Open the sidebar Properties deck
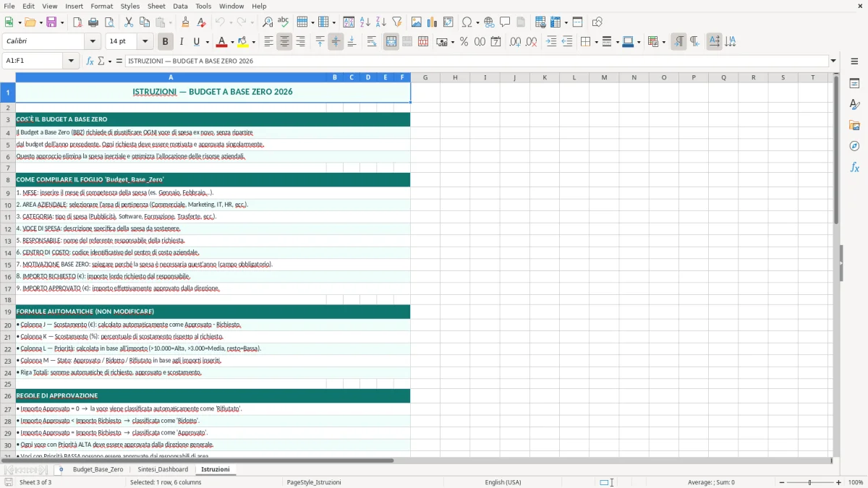This screenshot has width=868, height=488. click(854, 84)
